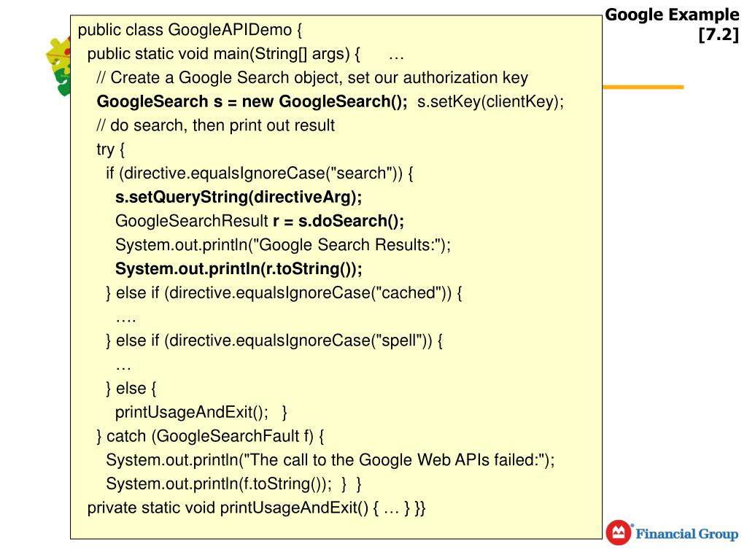The image size is (747, 560).
Task: Click the call 'printUsageAndExit(); }'
Action: pos(201,412)
